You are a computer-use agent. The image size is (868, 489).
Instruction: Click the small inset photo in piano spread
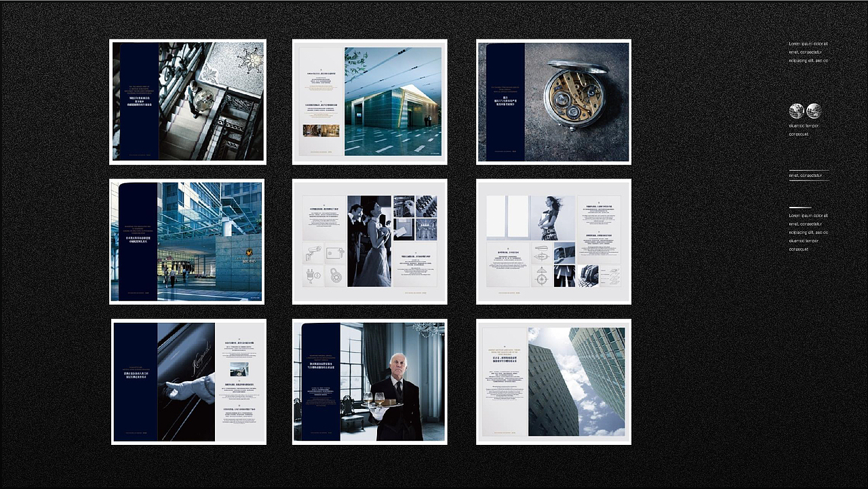pyautogui.click(x=239, y=369)
